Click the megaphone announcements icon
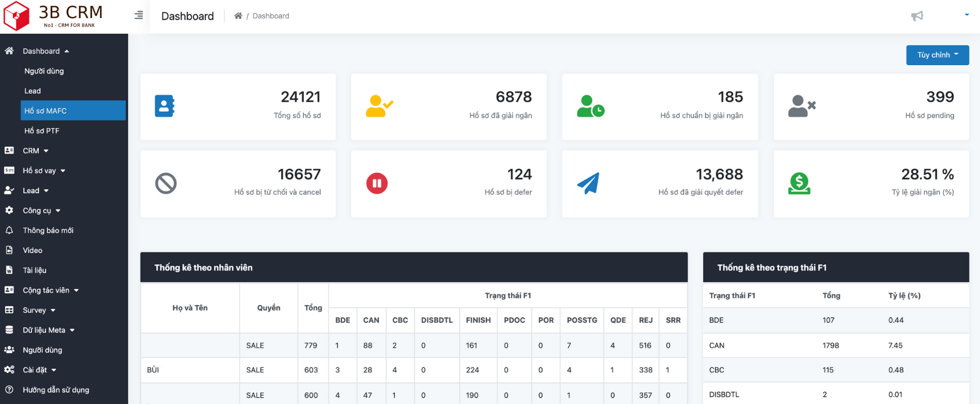This screenshot has height=404, width=980. (x=917, y=16)
